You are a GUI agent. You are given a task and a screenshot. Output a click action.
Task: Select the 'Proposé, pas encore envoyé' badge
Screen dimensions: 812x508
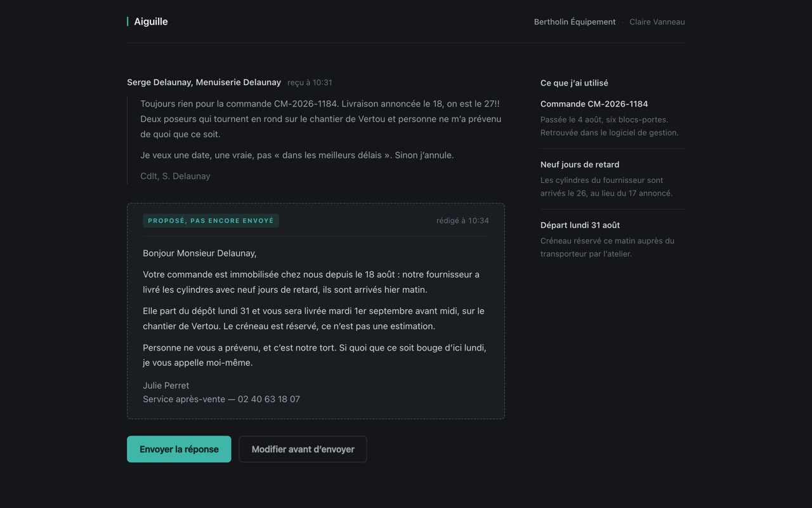click(x=211, y=220)
